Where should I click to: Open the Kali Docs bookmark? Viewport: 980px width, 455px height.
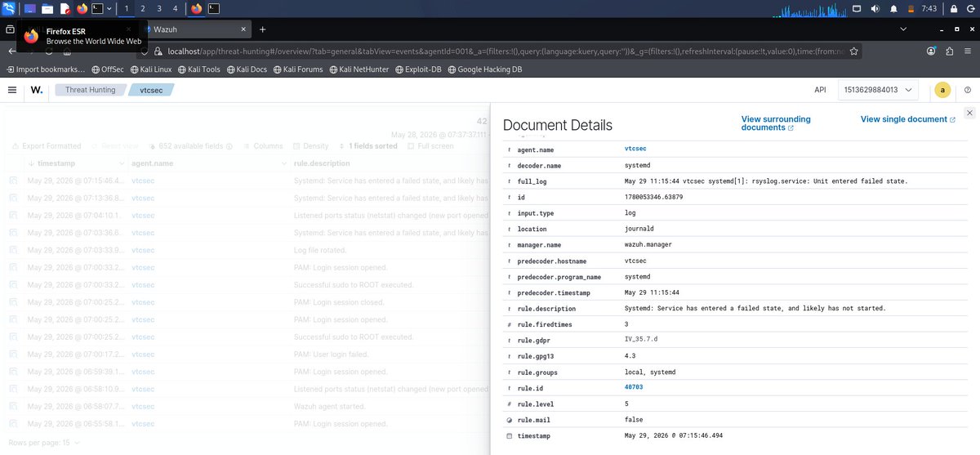pyautogui.click(x=247, y=69)
